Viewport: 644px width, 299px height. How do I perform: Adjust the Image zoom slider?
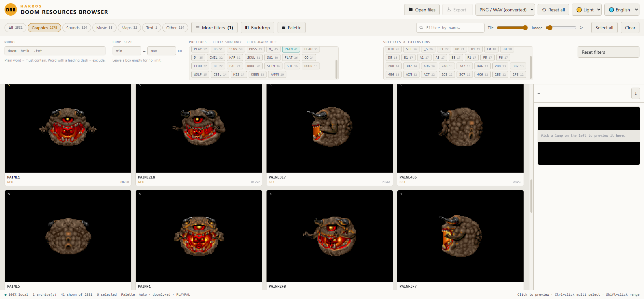pyautogui.click(x=561, y=28)
